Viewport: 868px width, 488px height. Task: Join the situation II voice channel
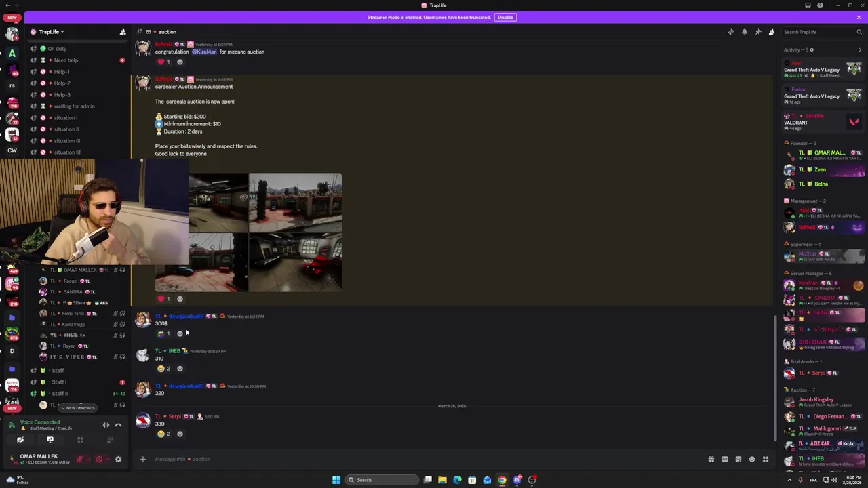[x=78, y=129]
